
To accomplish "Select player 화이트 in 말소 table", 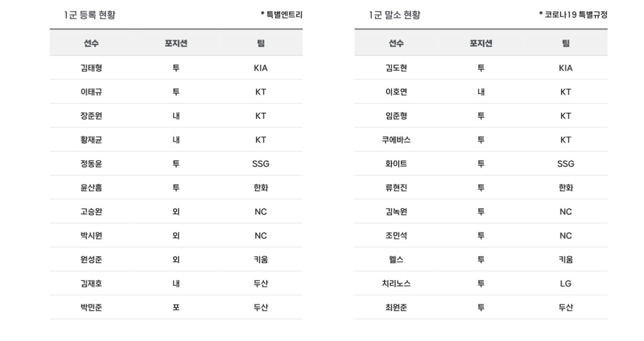I will (396, 164).
